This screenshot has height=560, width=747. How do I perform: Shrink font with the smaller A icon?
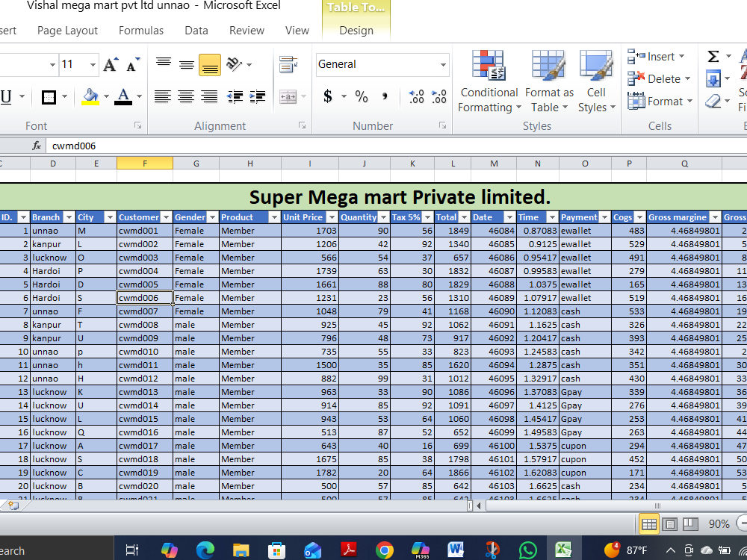(133, 64)
